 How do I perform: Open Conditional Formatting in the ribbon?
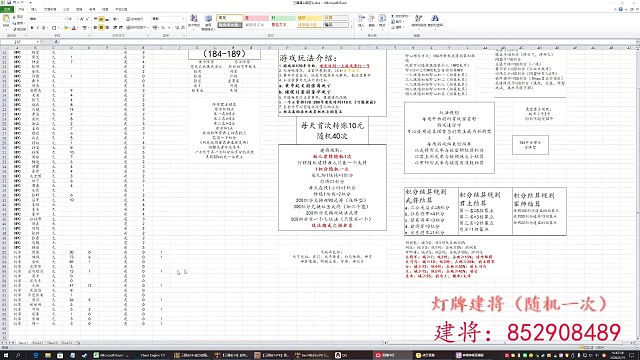click(x=194, y=21)
